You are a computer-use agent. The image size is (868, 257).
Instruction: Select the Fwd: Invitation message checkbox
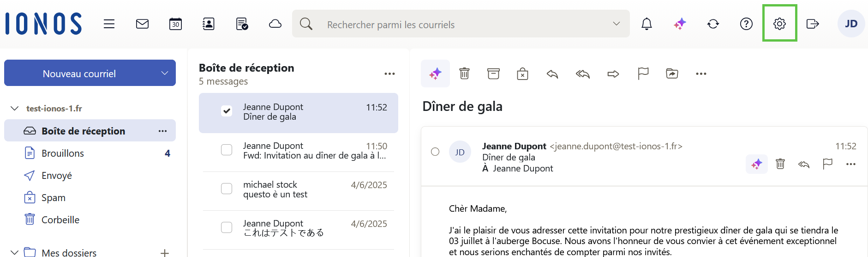tap(227, 150)
